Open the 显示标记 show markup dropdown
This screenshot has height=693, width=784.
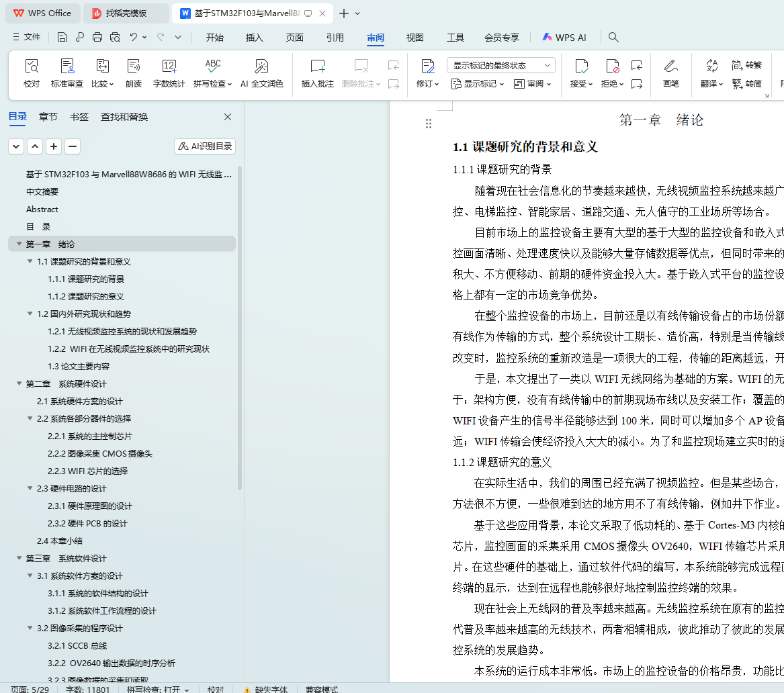(x=478, y=84)
